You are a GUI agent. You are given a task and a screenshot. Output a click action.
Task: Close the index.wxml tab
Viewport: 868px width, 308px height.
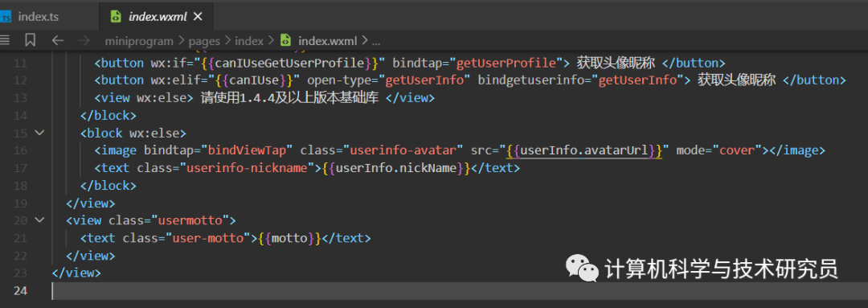(x=199, y=17)
